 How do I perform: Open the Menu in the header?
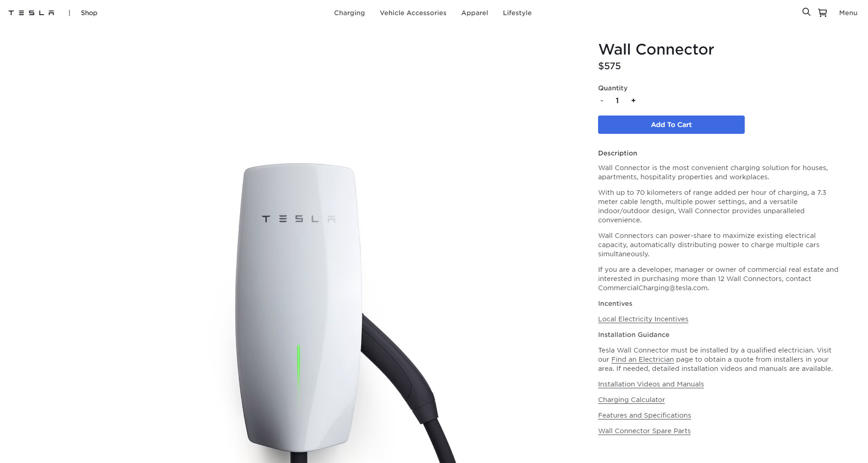[848, 13]
